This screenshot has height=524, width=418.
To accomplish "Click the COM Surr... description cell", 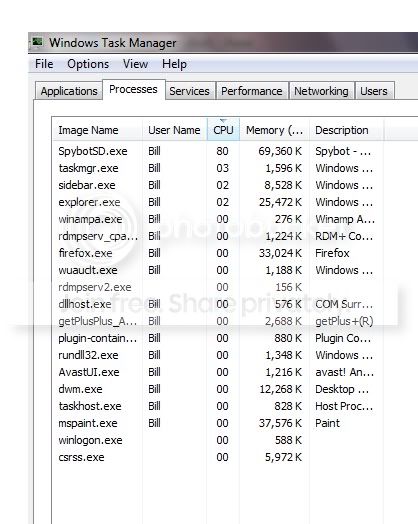I will (344, 304).
